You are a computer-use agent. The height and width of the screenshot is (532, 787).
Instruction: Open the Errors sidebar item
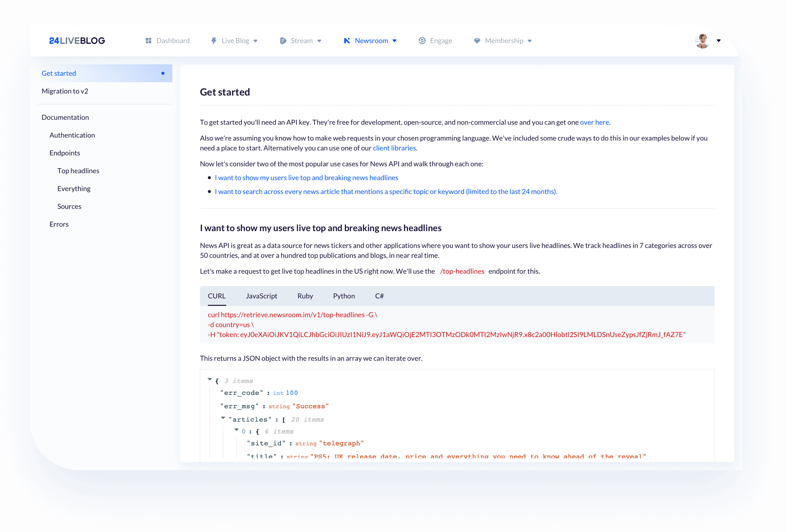pyautogui.click(x=59, y=224)
